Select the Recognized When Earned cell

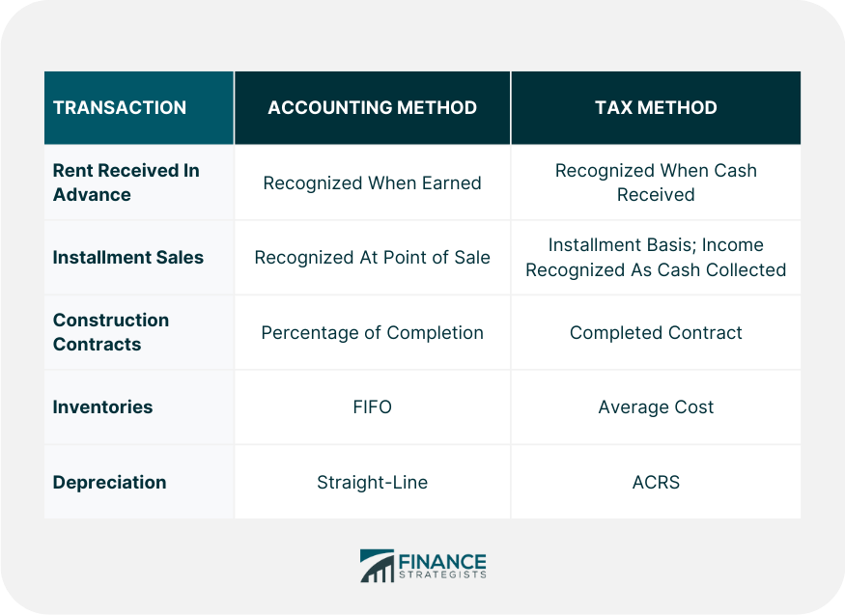(x=372, y=182)
